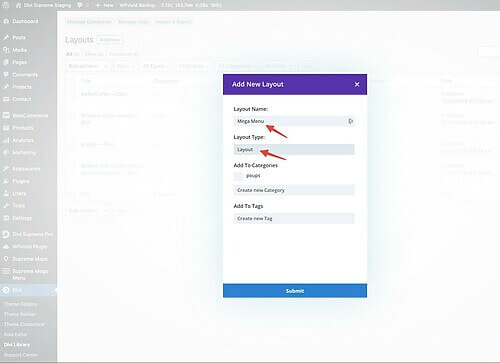The height and width of the screenshot is (363, 500).
Task: Switch to Manage Categories tab
Action: click(x=89, y=22)
